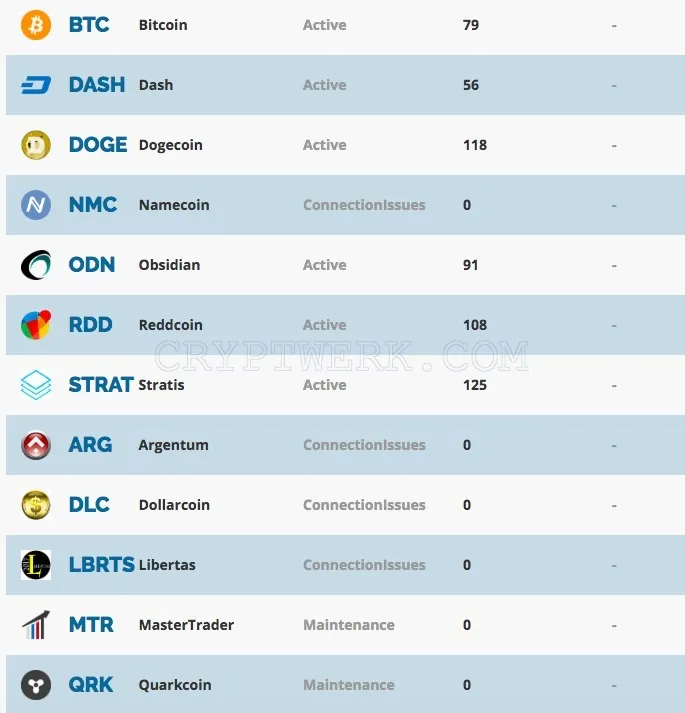Select the MasterTrader Maintenance status text
This screenshot has height=713, width=685.
[x=349, y=625]
